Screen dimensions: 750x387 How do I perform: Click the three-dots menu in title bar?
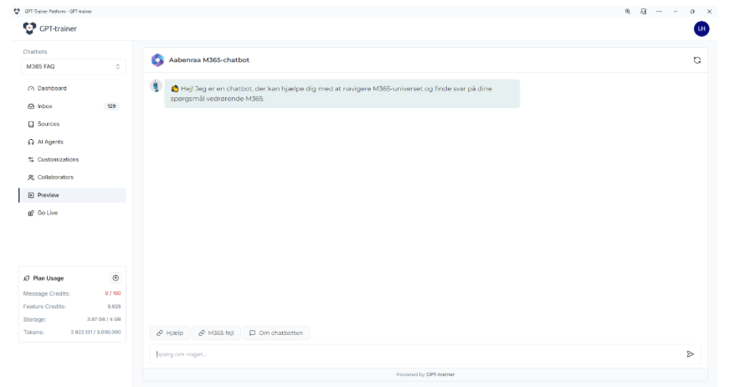pos(659,11)
